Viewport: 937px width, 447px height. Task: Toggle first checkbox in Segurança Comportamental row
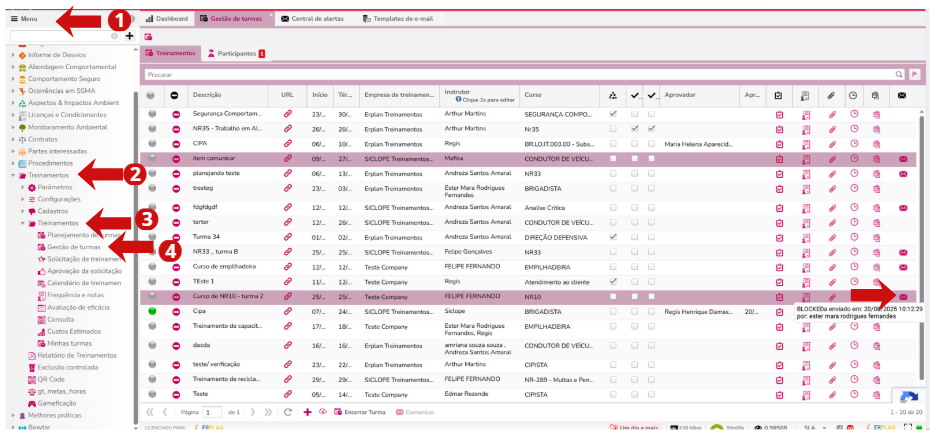click(613, 114)
